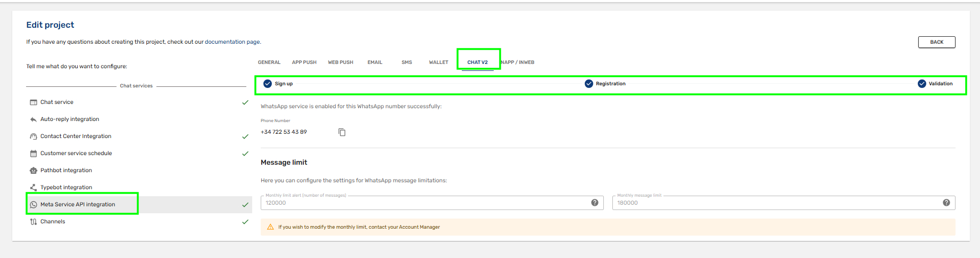The width and height of the screenshot is (980, 258).
Task: Click the warning triangle in the notice
Action: pos(270,227)
